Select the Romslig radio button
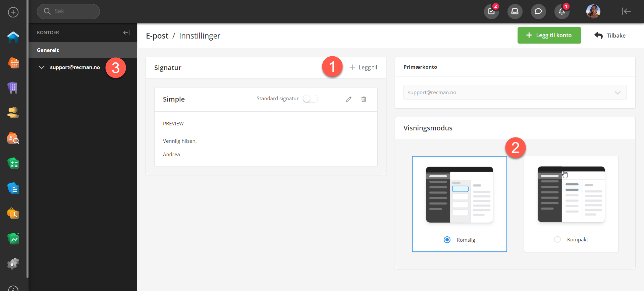 point(447,240)
